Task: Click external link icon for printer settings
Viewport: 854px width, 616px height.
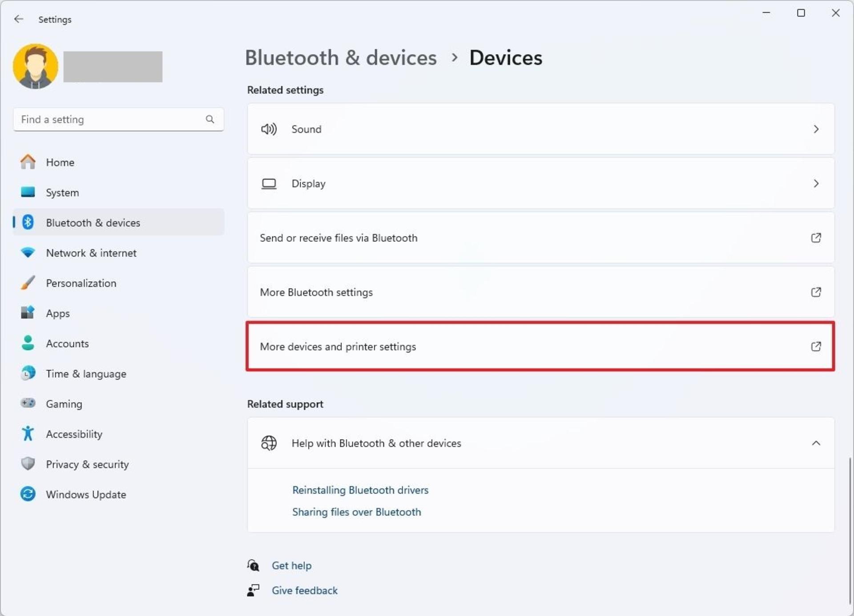Action: [816, 346]
